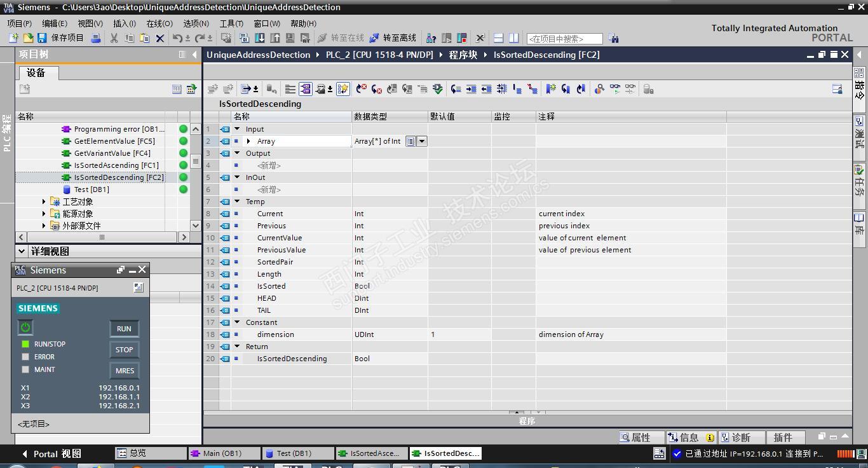
Task: Click the cut scissors icon
Action: (x=114, y=38)
